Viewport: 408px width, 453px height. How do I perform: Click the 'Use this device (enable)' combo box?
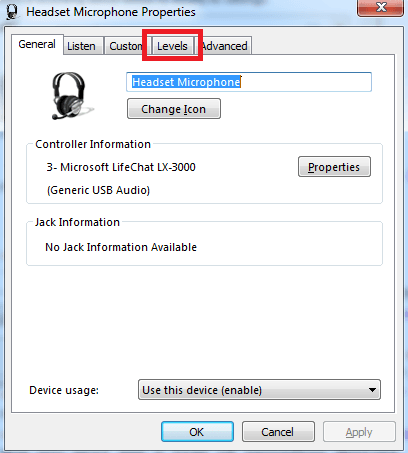coord(259,390)
